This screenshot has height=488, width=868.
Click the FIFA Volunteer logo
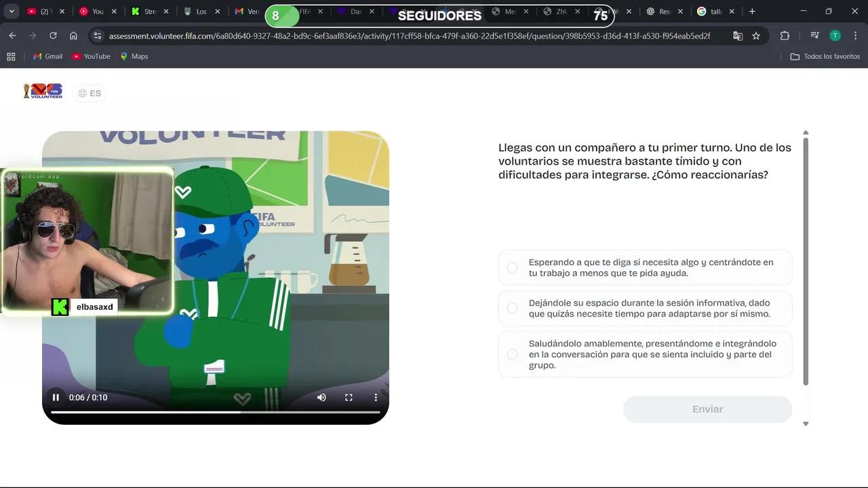[43, 91]
